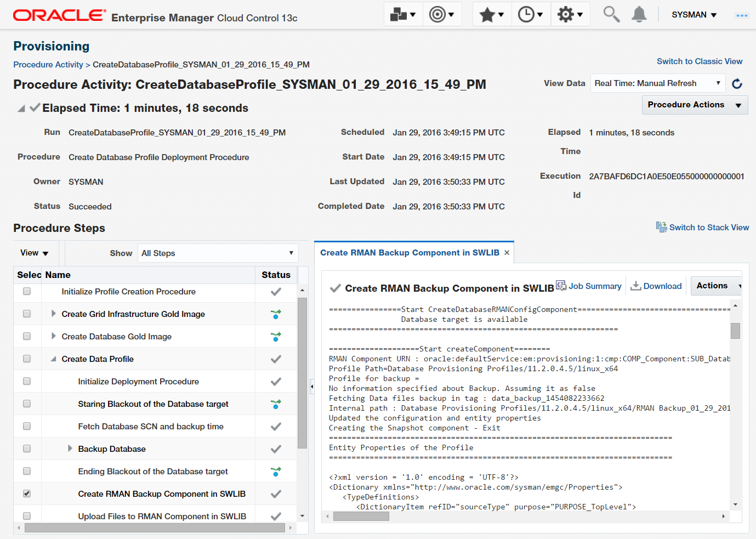This screenshot has width=756, height=539.
Task: Click status icon of Ending Blackout step
Action: (x=276, y=472)
